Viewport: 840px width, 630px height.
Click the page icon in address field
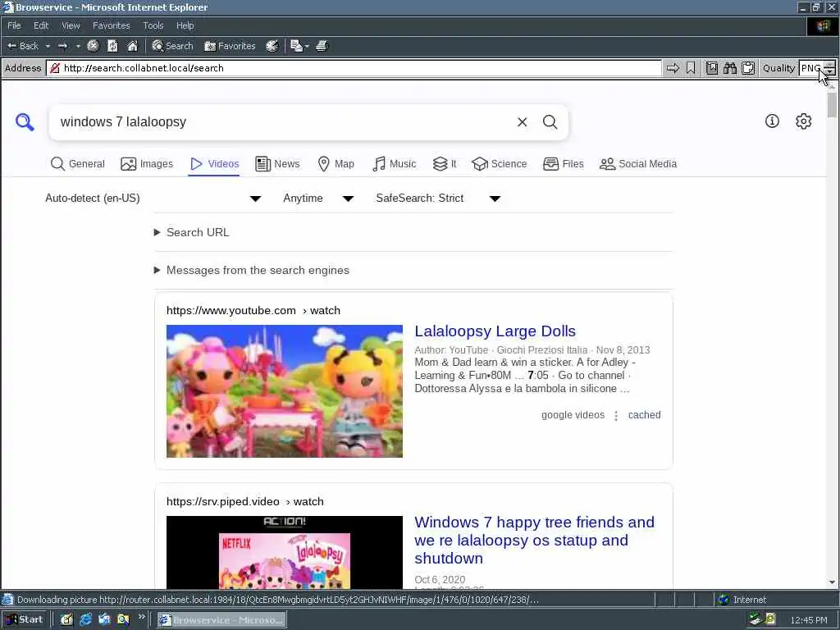tap(55, 68)
